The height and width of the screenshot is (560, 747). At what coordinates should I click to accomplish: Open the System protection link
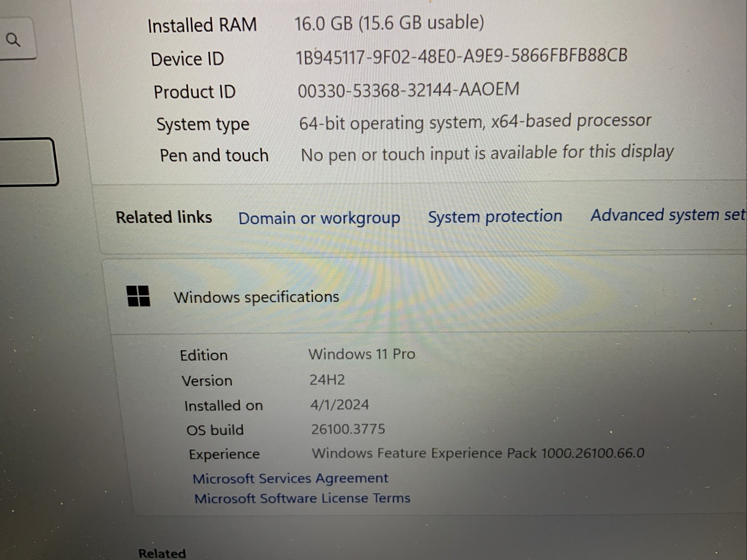click(495, 216)
